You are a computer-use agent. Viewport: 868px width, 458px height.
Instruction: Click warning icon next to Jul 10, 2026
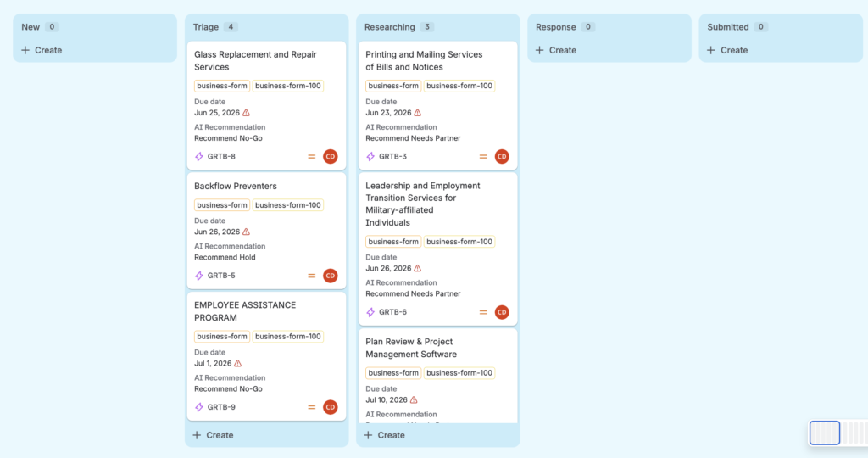414,399
